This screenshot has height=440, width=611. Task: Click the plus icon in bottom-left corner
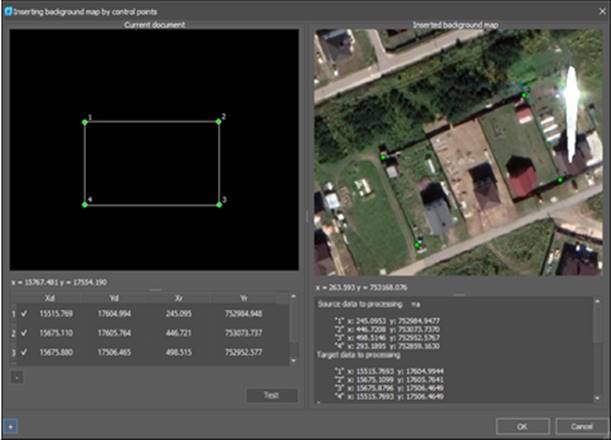[x=8, y=424]
